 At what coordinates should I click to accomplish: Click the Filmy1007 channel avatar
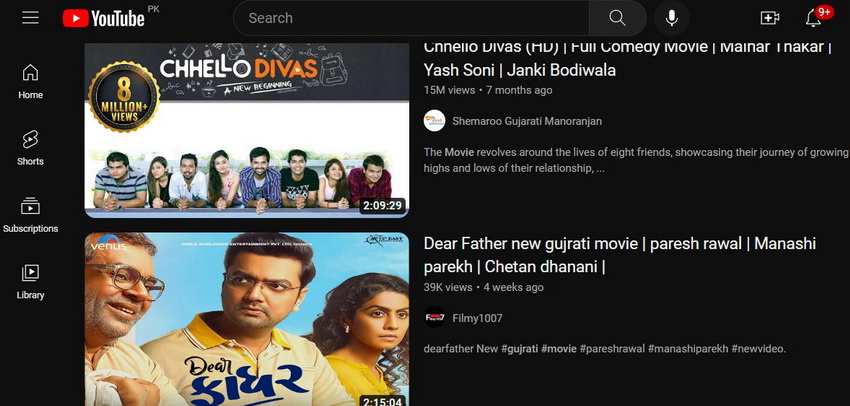coord(434,317)
